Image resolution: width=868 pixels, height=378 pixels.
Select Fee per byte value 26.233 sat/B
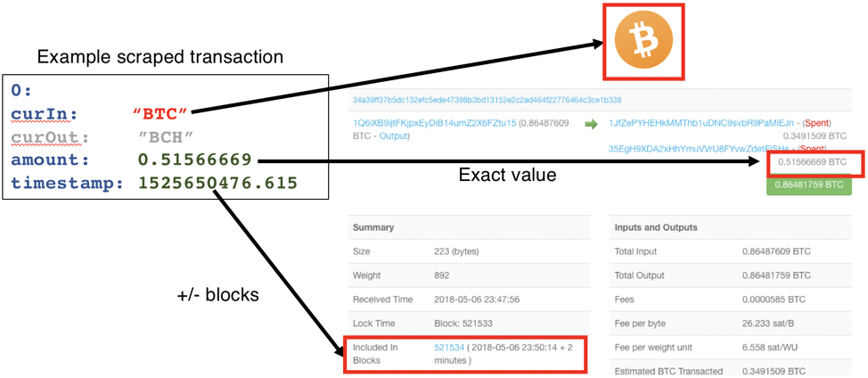[769, 324]
